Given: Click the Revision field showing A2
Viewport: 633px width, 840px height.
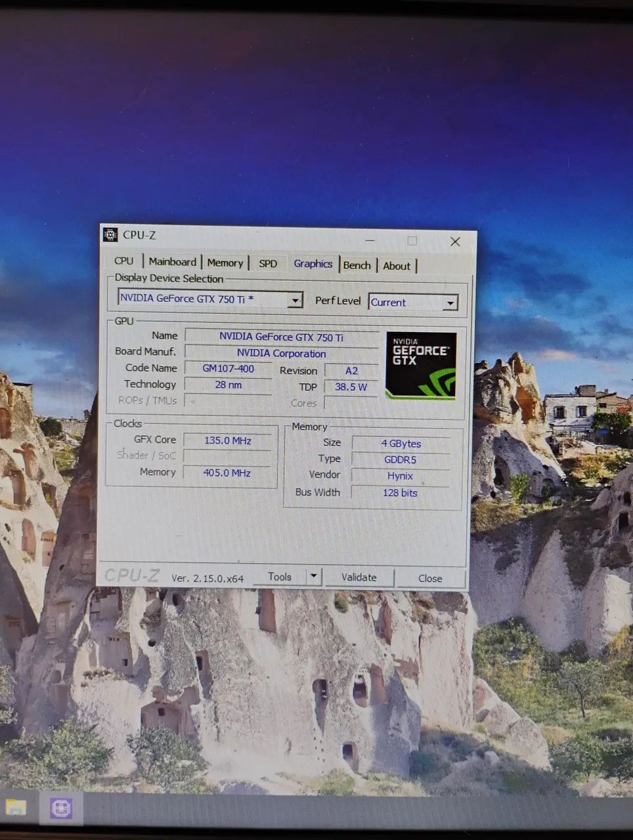Looking at the screenshot, I should coord(351,370).
